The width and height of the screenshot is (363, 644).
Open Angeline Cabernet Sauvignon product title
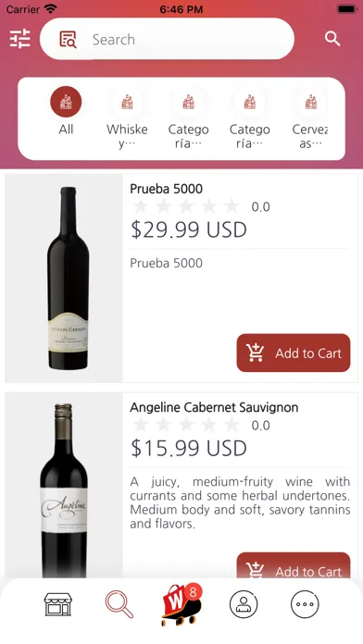click(x=214, y=407)
